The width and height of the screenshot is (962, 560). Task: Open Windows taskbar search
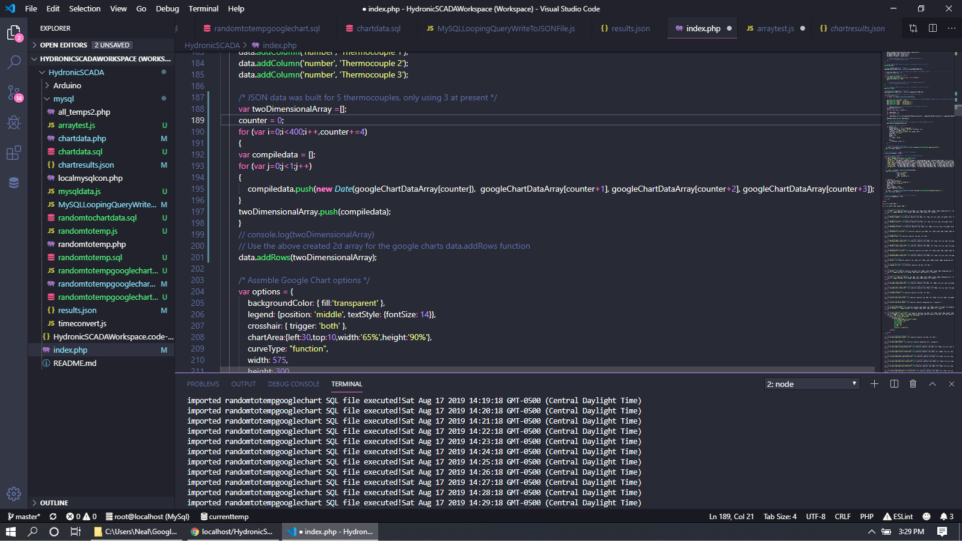pyautogui.click(x=32, y=532)
